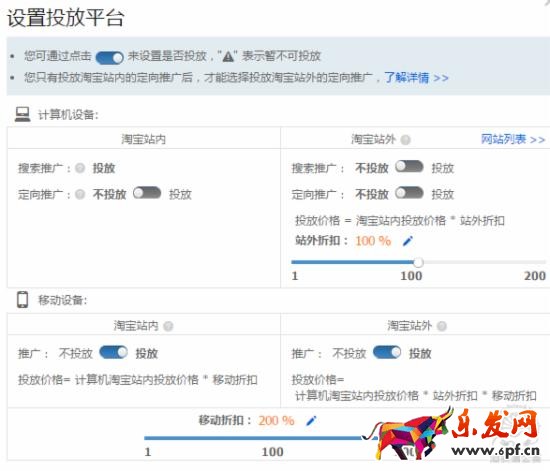The width and height of the screenshot is (550, 471).
Task: Click the 投放 label for 搜索推广 in 淘宝站内
Action: tap(104, 168)
